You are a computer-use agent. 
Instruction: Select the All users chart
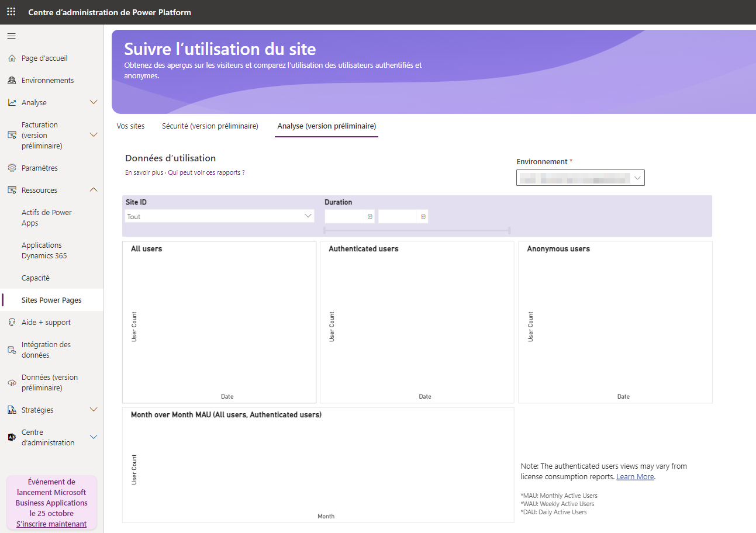(219, 322)
